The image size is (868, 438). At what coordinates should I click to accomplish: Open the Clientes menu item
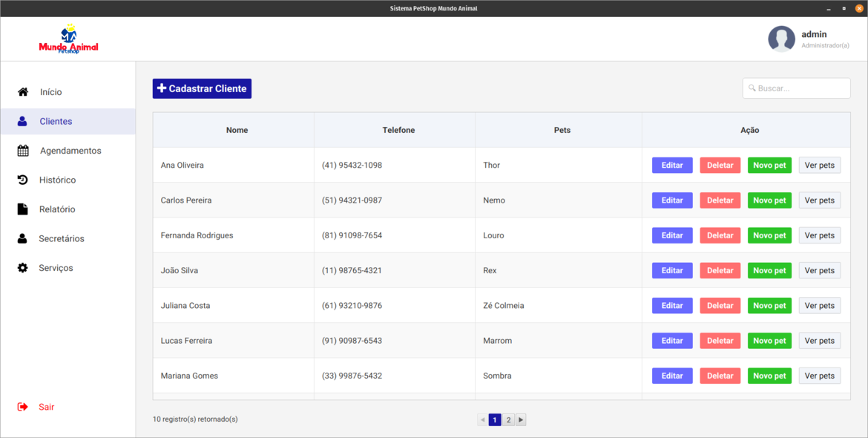pos(56,122)
